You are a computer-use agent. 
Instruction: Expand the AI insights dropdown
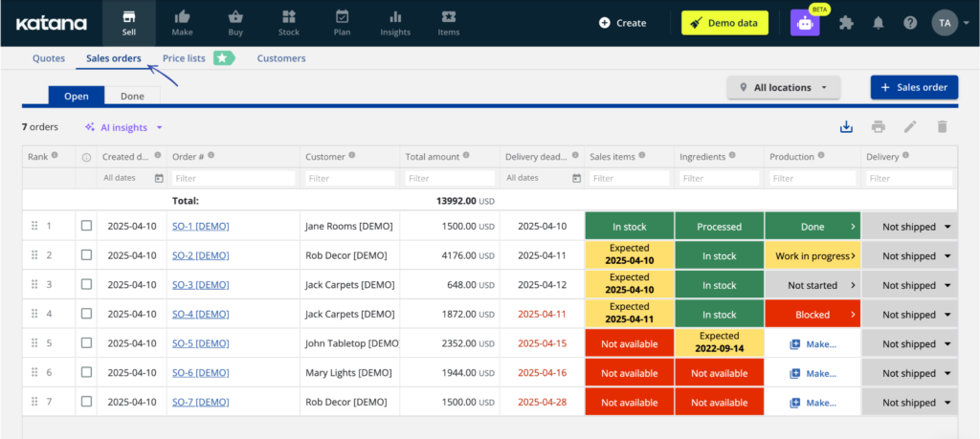[x=123, y=127]
